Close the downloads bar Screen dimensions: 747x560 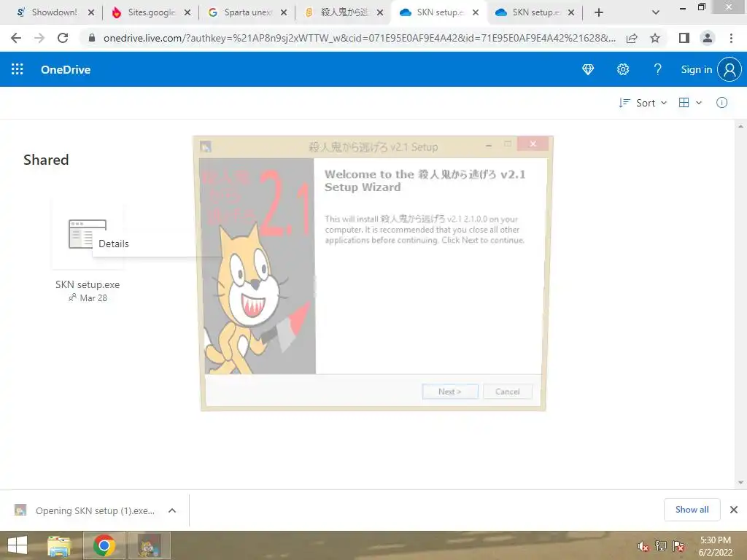(x=734, y=510)
